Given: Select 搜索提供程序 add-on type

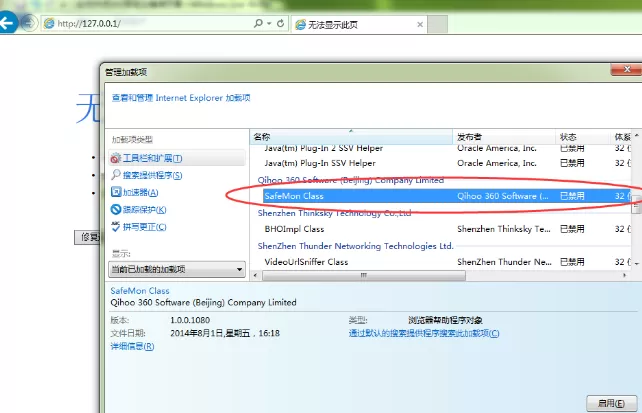Looking at the screenshot, I should point(152,175).
